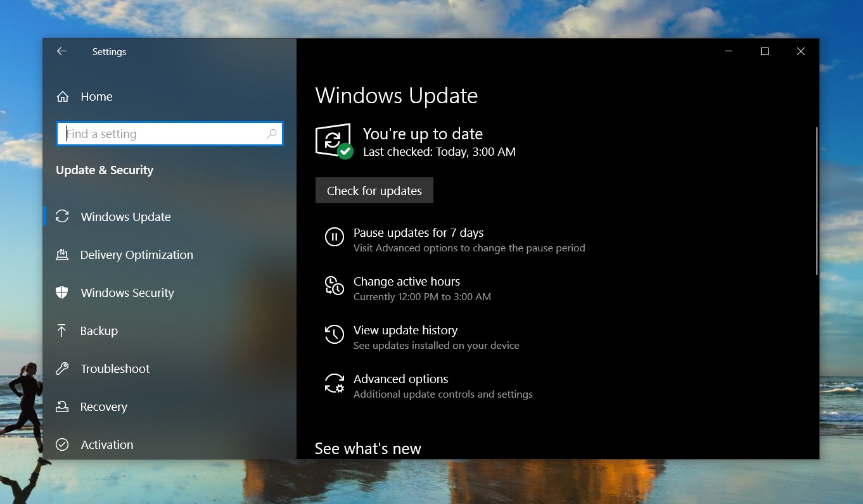The height and width of the screenshot is (504, 863).
Task: Click the Delivery Optimization sidebar icon
Action: (x=62, y=255)
